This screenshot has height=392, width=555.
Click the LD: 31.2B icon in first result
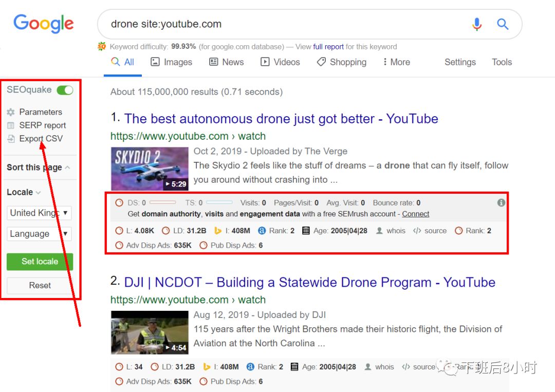pyautogui.click(x=165, y=231)
